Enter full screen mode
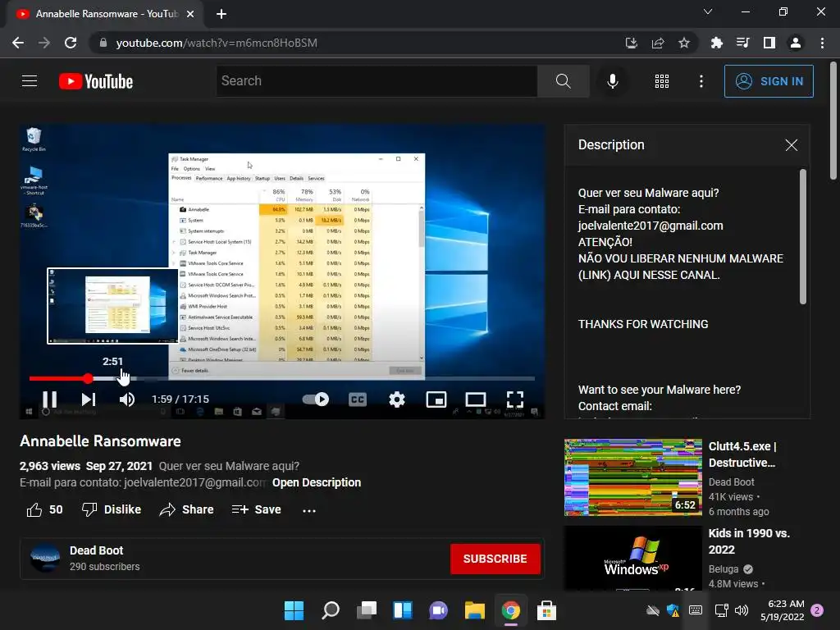 pyautogui.click(x=515, y=399)
